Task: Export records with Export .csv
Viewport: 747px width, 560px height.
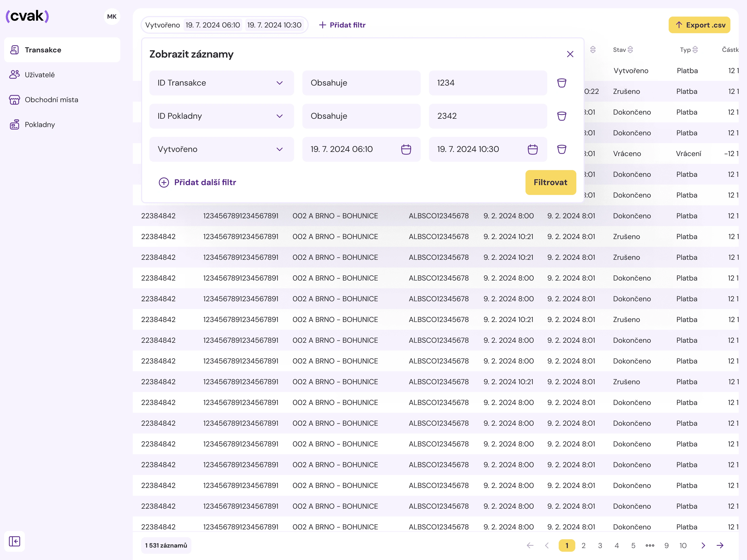Action: 699,25
